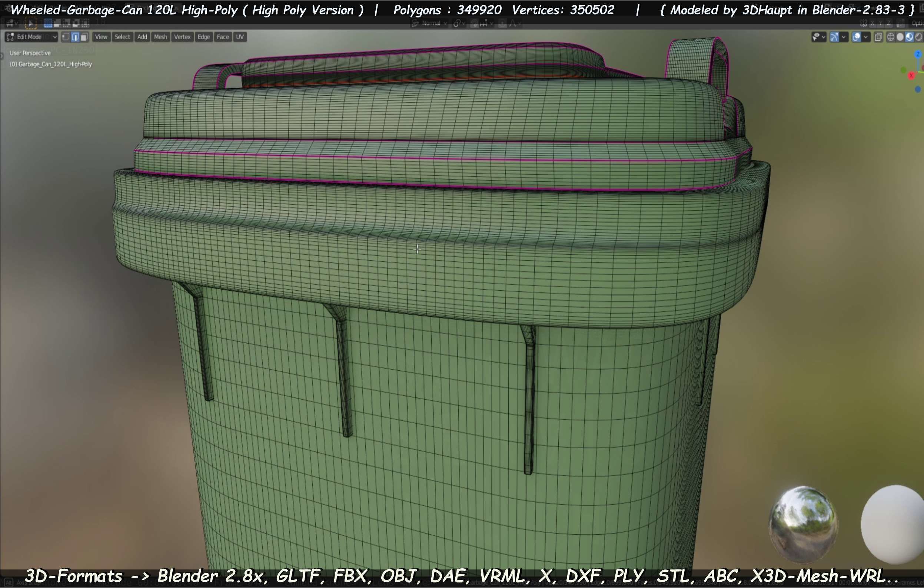924x588 pixels.
Task: Toggle viewport gizmos display
Action: (x=834, y=37)
